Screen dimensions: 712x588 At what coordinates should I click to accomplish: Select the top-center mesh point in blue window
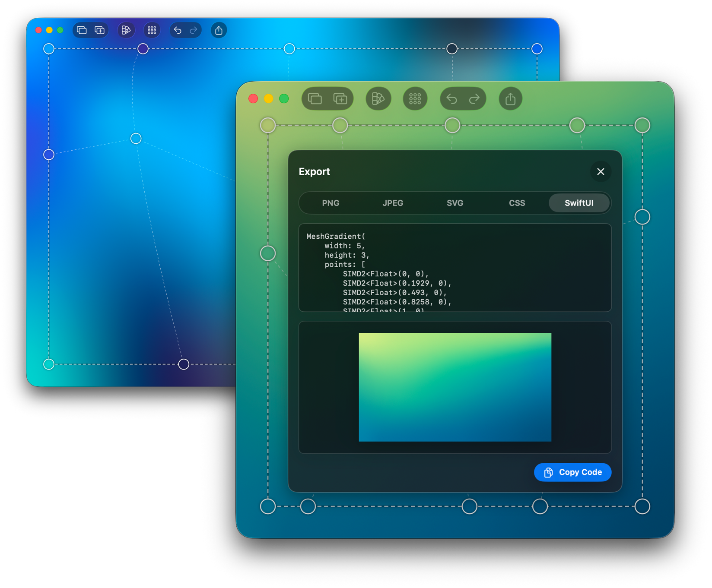coord(289,49)
